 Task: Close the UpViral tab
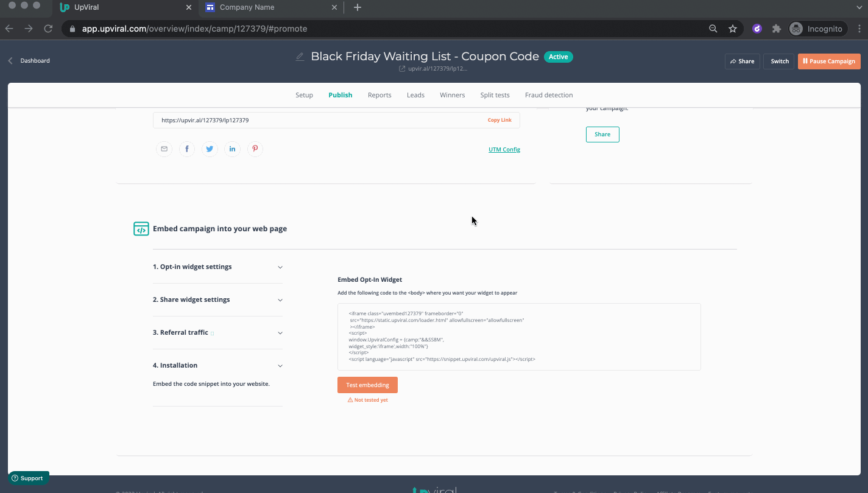pyautogui.click(x=189, y=7)
